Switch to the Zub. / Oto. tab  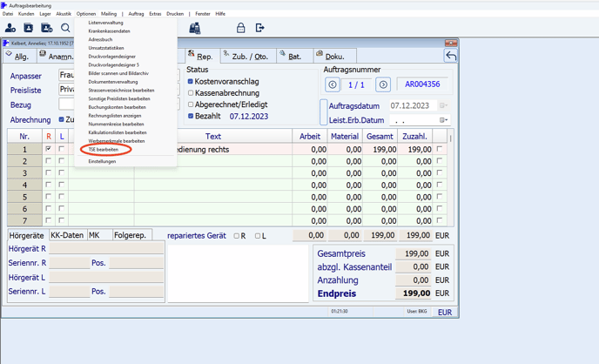coord(248,56)
